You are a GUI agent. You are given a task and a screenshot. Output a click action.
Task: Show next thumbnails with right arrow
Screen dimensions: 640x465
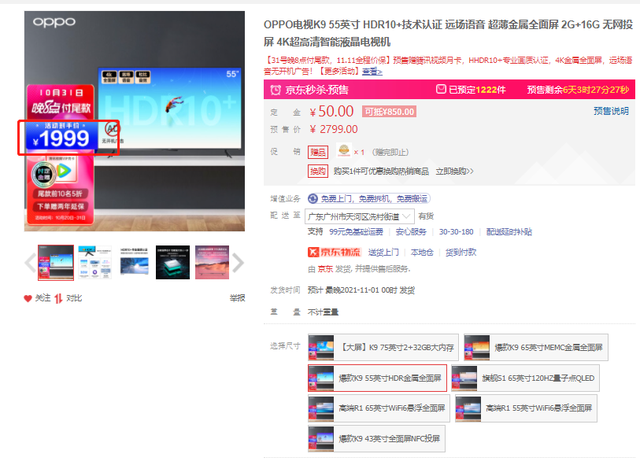(x=238, y=263)
